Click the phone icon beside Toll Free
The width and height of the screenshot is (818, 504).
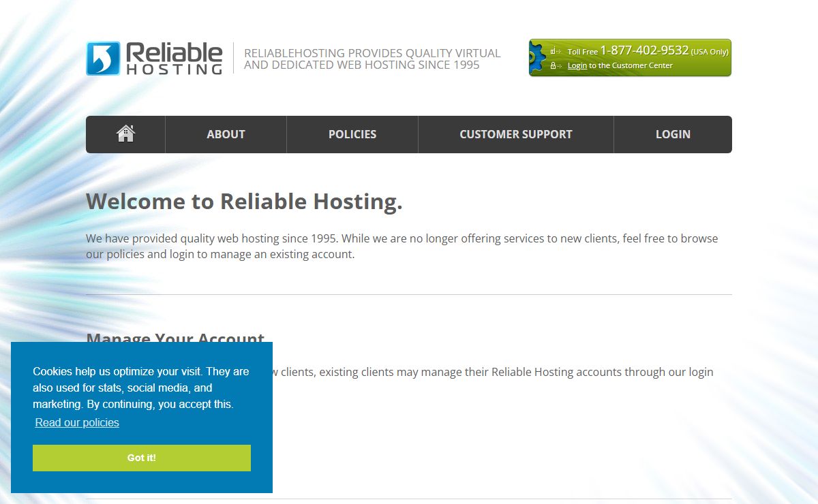click(x=556, y=51)
